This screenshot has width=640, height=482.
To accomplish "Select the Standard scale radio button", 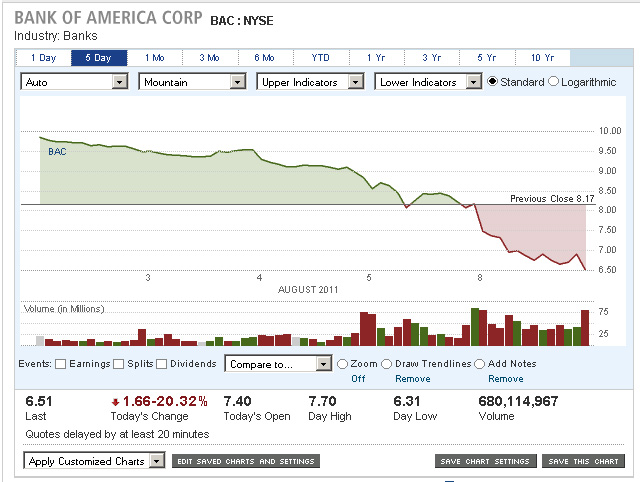I will (493, 82).
